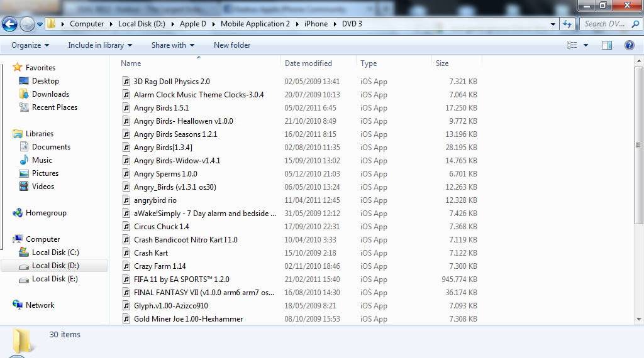The image size is (644, 358).
Task: Open Recent Places in sidebar
Action: coord(55,107)
